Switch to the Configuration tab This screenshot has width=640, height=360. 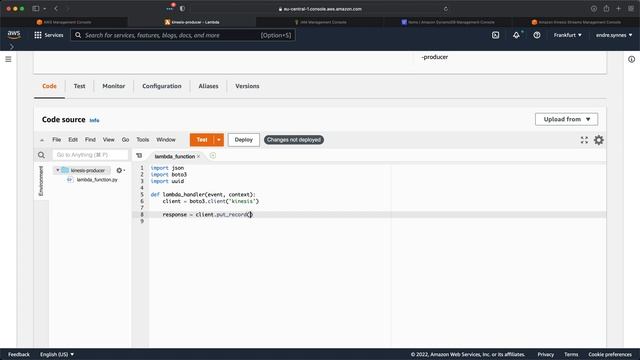(162, 86)
